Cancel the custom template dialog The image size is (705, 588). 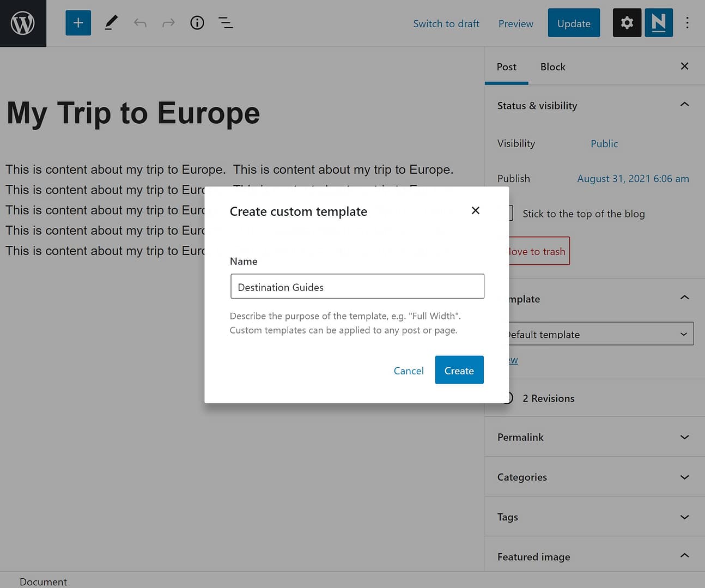[409, 371]
